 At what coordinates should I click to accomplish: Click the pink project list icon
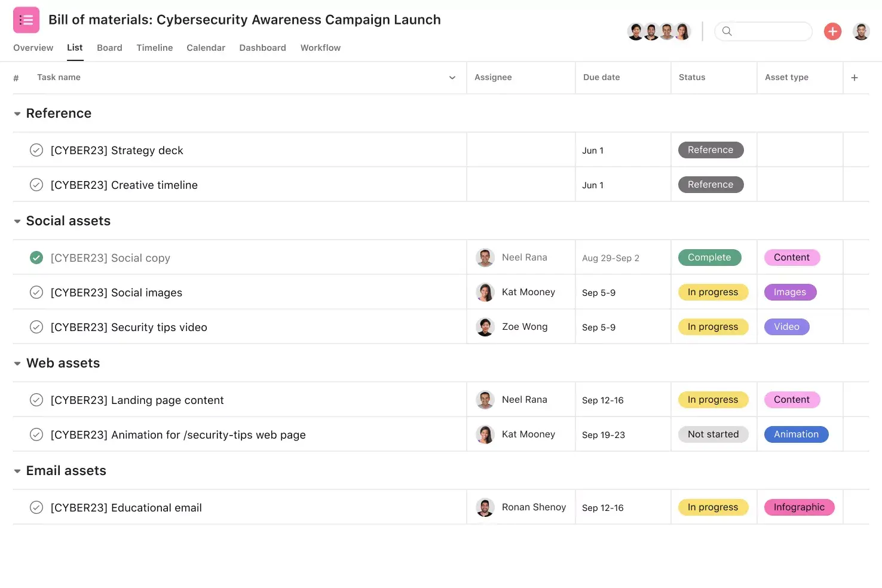pos(26,20)
